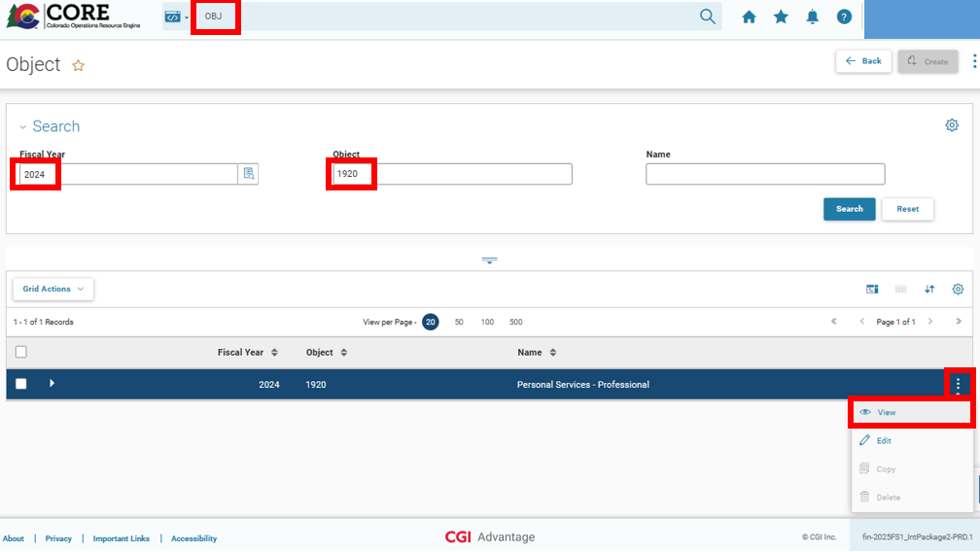This screenshot has width=980, height=552.
Task: Set view per page to 20
Action: (430, 323)
